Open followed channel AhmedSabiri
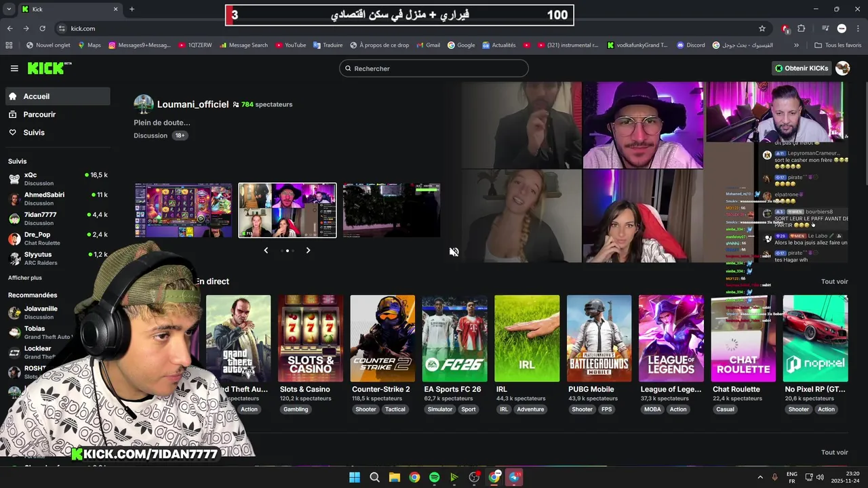 pyautogui.click(x=58, y=199)
